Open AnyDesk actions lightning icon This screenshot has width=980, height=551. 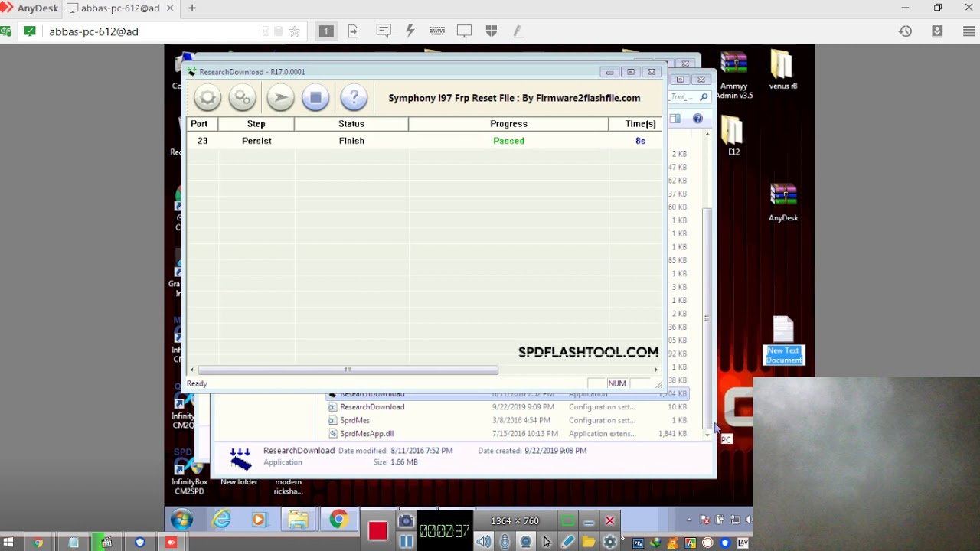pos(410,31)
